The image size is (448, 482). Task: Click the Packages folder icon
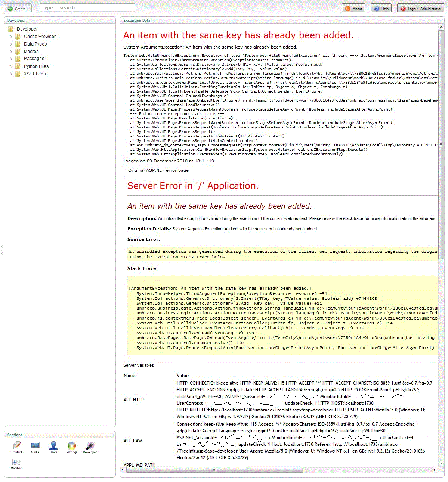click(18, 59)
